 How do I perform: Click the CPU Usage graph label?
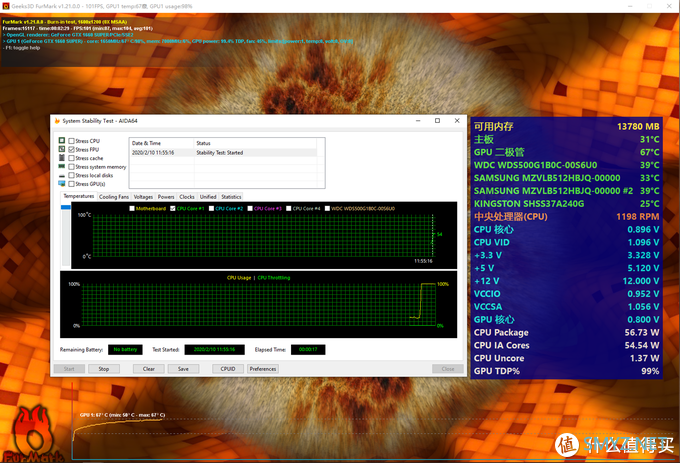pyautogui.click(x=239, y=278)
